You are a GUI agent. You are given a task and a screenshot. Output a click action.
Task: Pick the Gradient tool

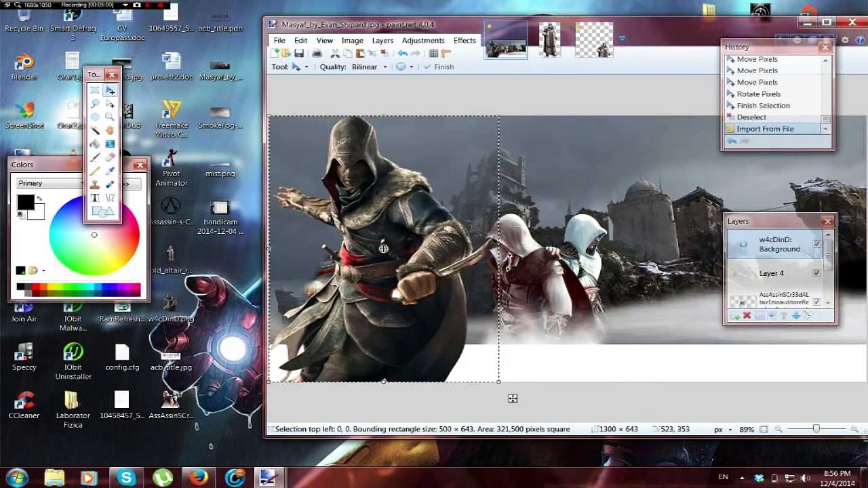coord(110,144)
